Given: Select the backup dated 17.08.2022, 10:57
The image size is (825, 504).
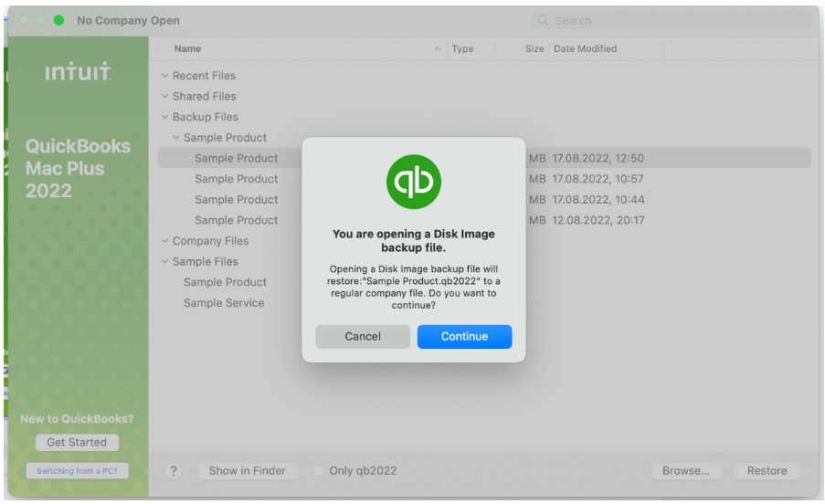Looking at the screenshot, I should point(484,179).
